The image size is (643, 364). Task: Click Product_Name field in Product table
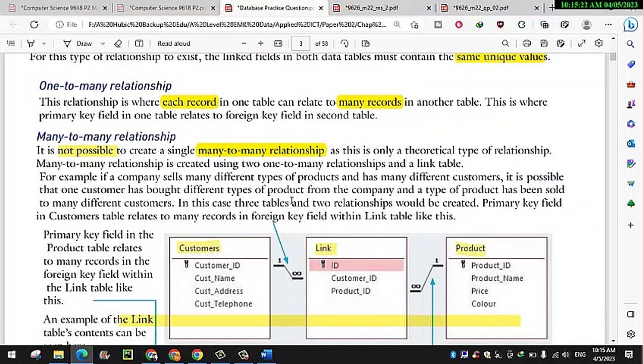click(x=497, y=278)
